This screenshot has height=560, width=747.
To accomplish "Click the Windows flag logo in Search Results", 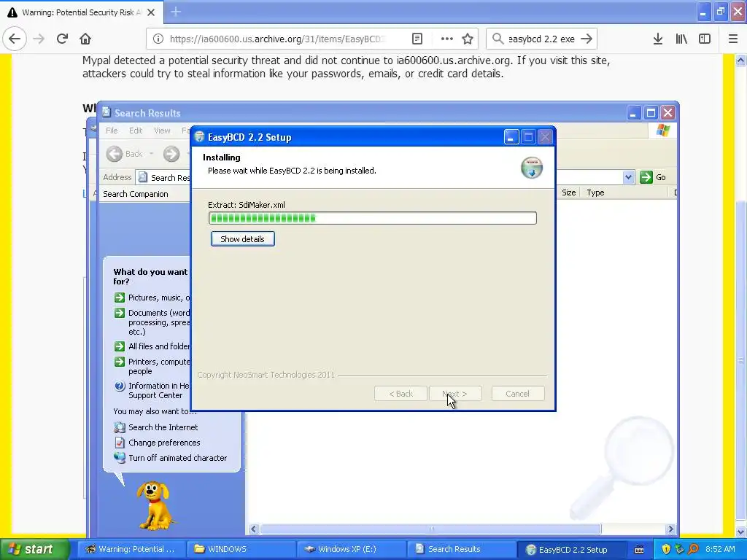I will pos(662,130).
